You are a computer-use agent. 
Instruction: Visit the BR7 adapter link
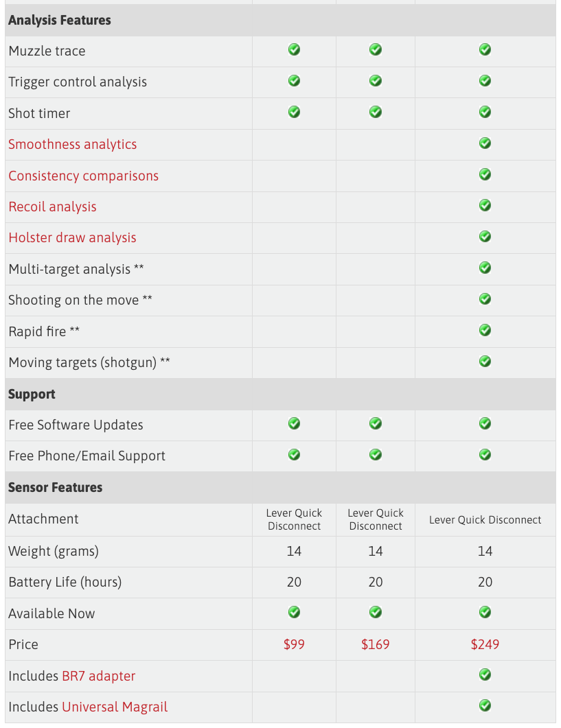click(98, 676)
